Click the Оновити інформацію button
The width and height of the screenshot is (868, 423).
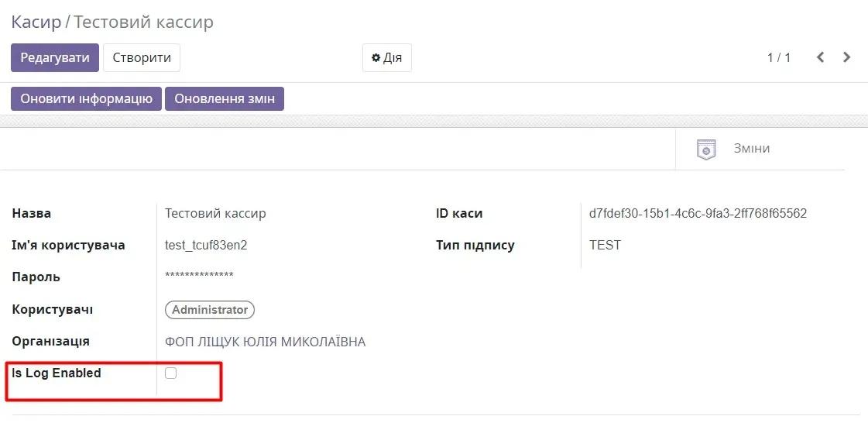[86, 99]
